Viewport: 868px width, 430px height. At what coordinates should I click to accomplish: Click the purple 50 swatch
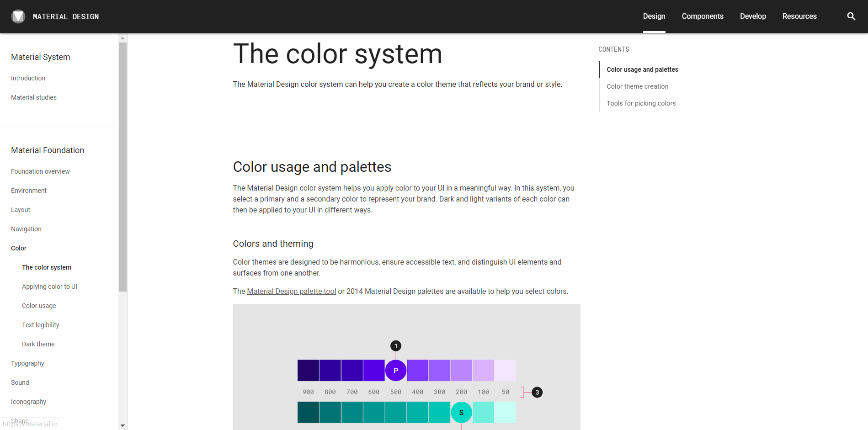[x=505, y=370]
